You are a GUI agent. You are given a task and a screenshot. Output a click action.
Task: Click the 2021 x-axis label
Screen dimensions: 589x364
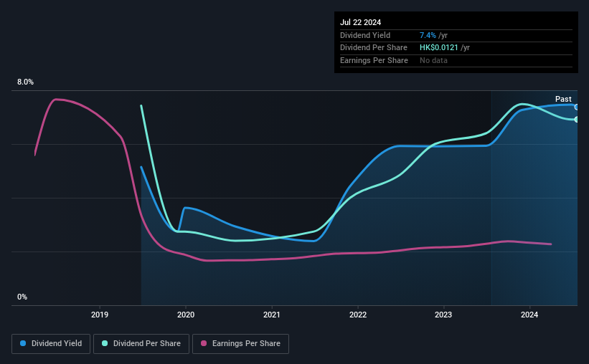(x=272, y=315)
